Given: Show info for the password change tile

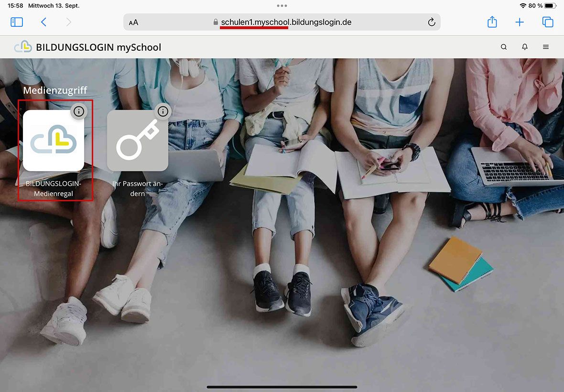Looking at the screenshot, I should 163,111.
